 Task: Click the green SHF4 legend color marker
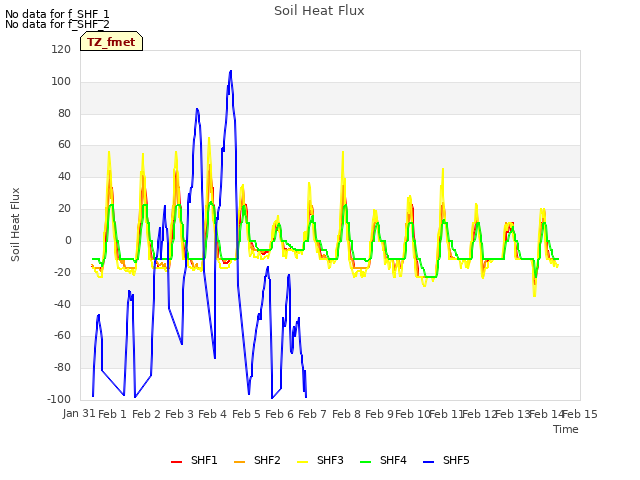click(365, 462)
